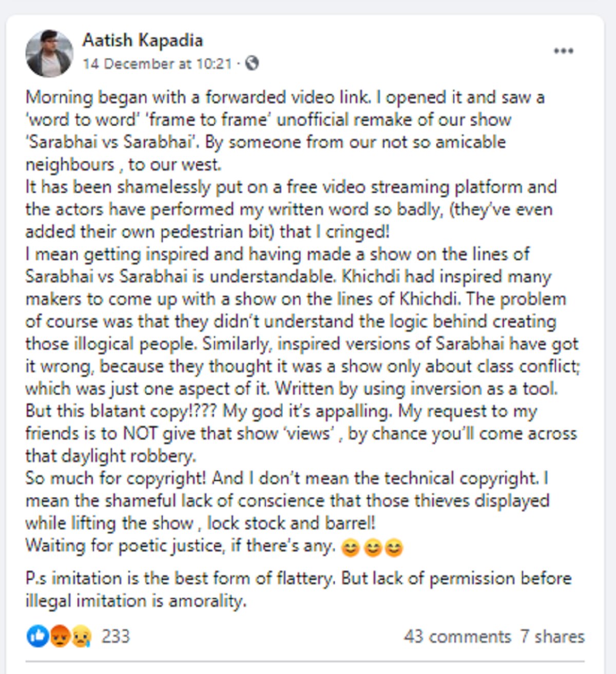
Task: Click the first smiling emoji in post
Action: tap(350, 548)
